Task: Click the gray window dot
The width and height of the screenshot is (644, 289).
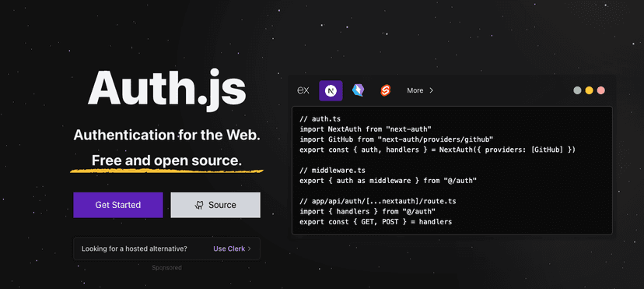Action: (577, 90)
